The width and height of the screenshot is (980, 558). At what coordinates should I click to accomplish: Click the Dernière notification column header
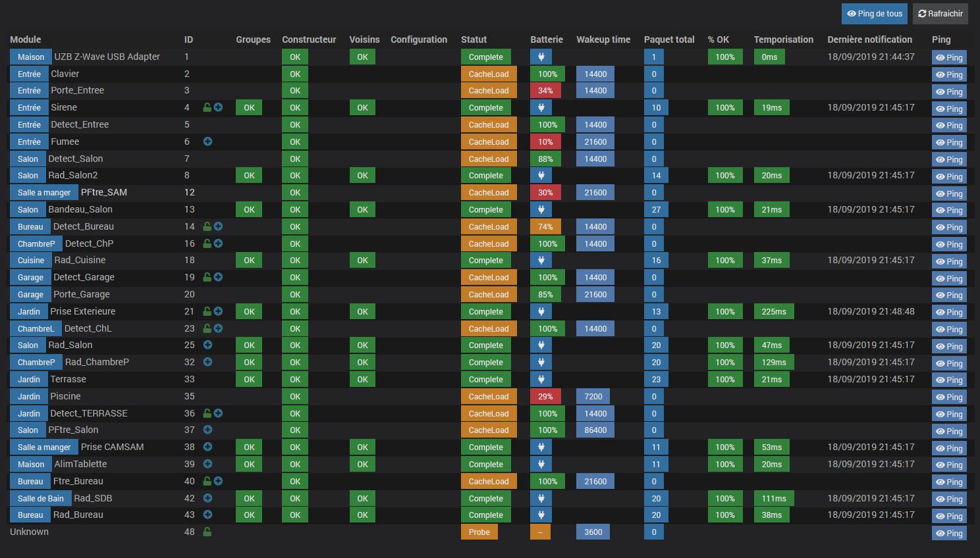click(x=870, y=39)
